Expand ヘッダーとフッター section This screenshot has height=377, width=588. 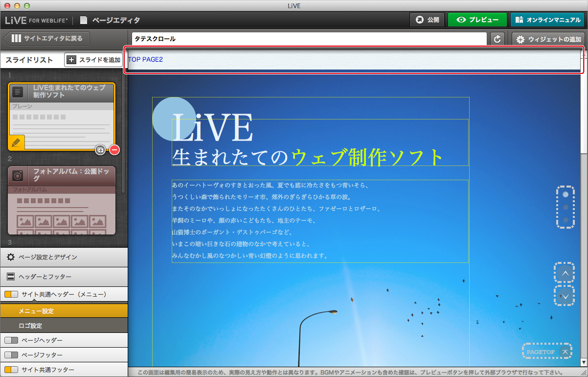[64, 277]
